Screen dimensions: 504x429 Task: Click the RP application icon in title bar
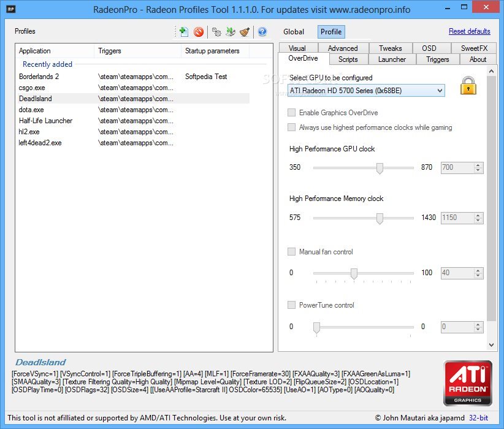[x=10, y=9]
